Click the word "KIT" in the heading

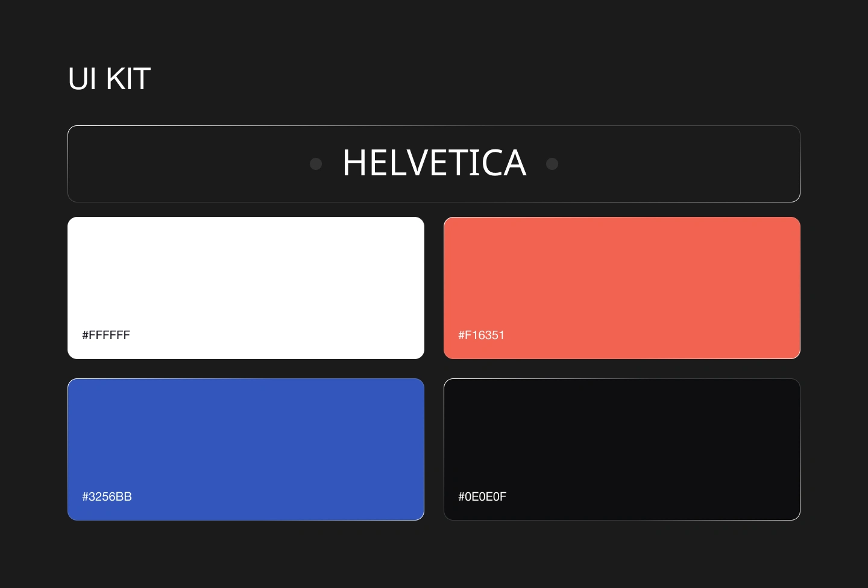[128, 79]
